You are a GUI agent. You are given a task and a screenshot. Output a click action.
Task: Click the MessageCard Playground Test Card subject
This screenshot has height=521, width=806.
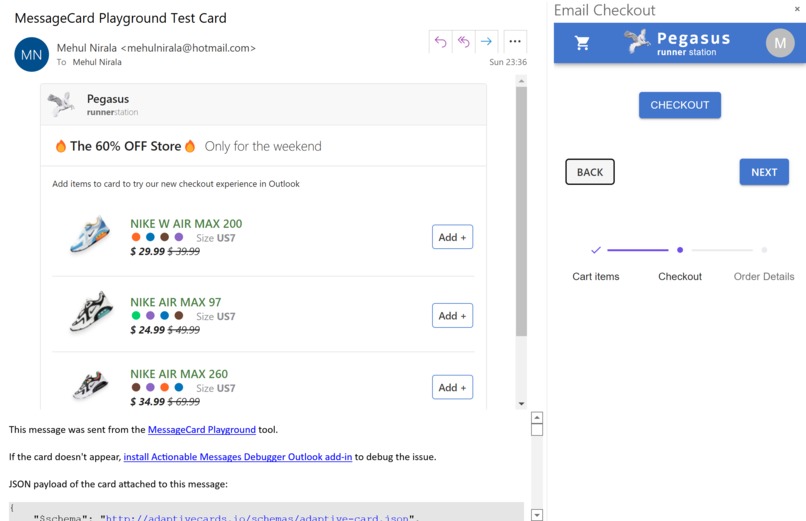pos(120,18)
